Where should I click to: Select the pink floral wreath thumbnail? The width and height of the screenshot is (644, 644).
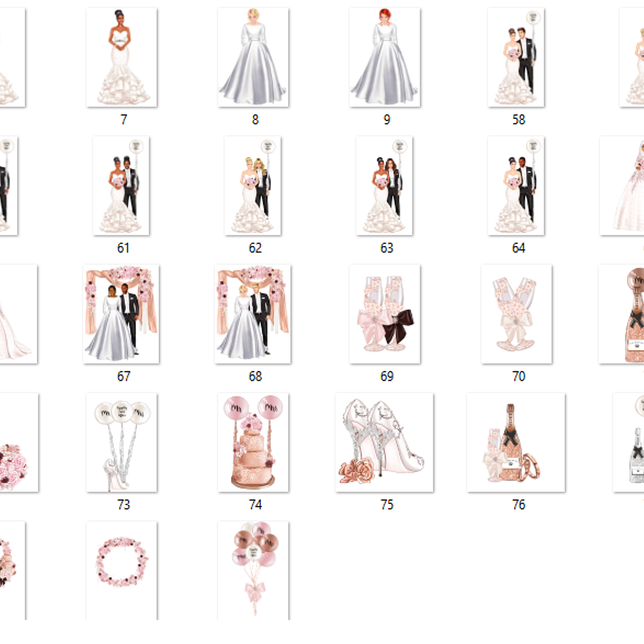(122, 570)
